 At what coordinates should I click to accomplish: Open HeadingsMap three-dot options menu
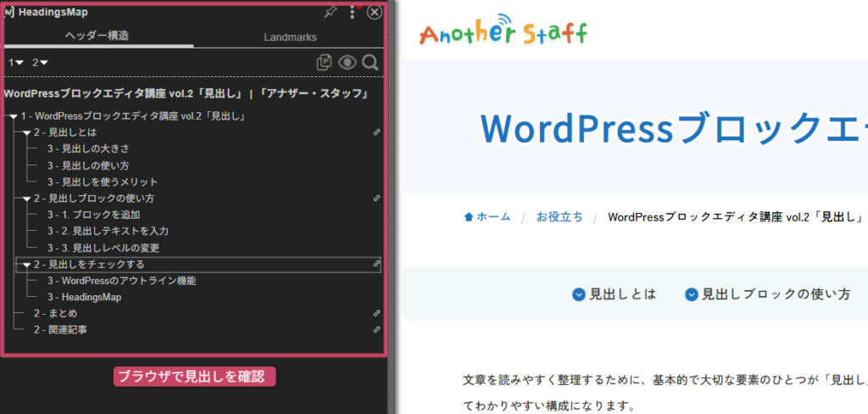click(x=352, y=12)
